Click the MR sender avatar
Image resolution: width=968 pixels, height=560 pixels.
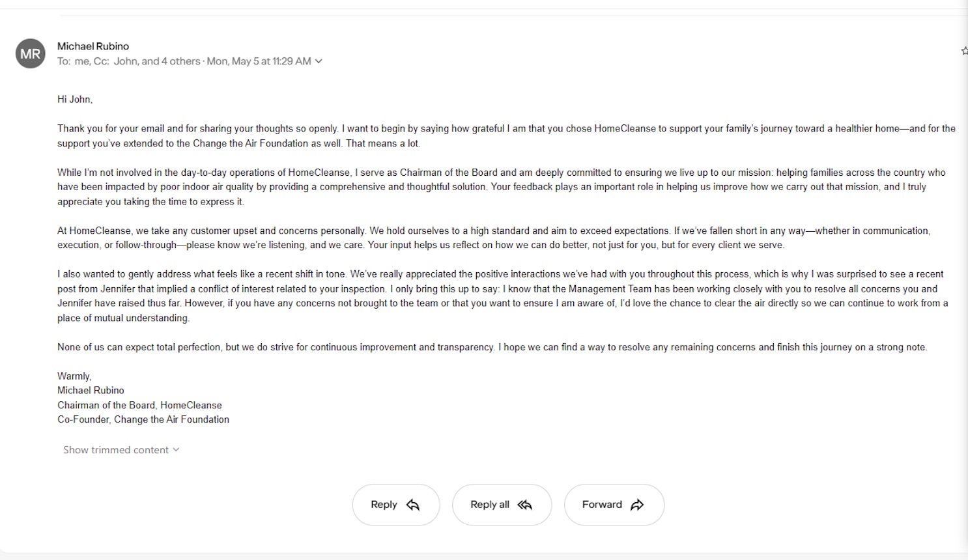coord(31,54)
